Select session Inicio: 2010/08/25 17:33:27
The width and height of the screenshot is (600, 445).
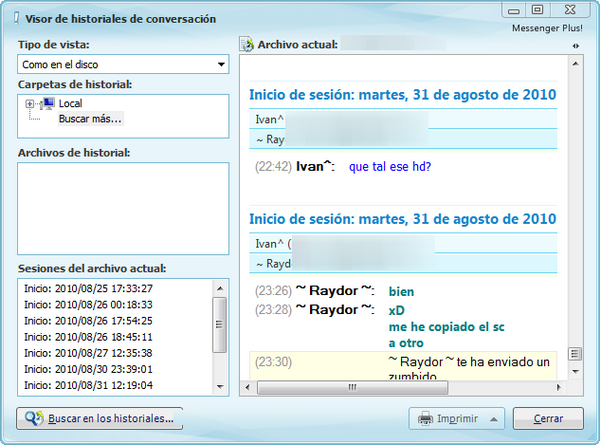88,289
